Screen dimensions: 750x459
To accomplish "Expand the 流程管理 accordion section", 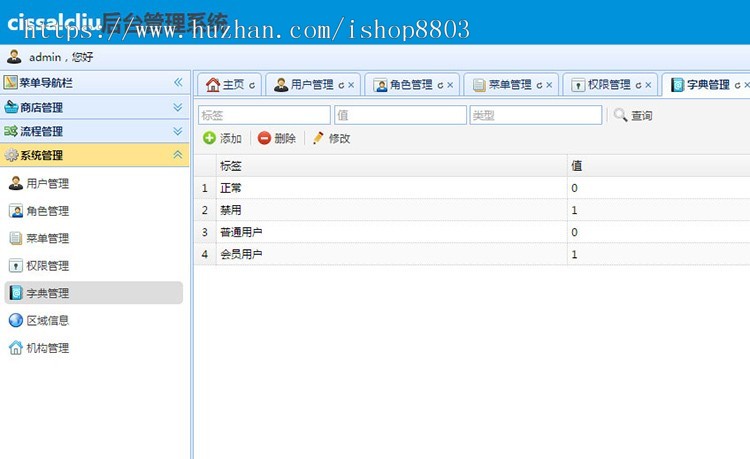I will click(94, 131).
